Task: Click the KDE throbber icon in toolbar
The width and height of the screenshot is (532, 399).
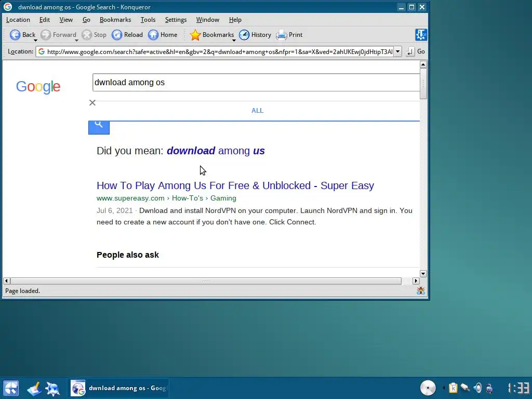Action: [421, 35]
